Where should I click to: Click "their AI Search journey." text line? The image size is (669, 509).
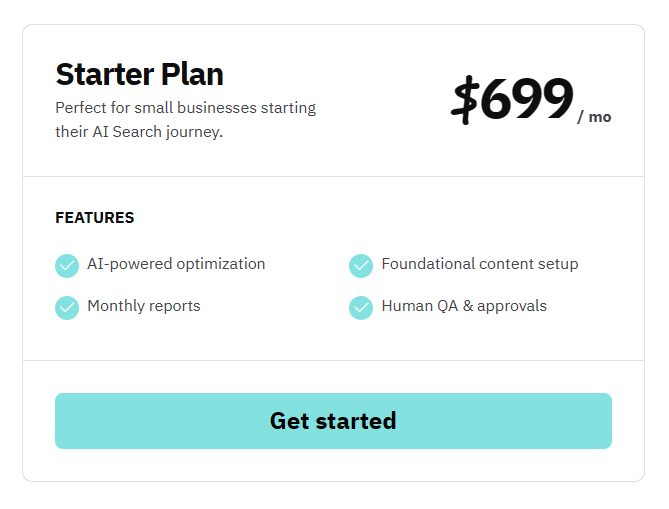tap(139, 132)
